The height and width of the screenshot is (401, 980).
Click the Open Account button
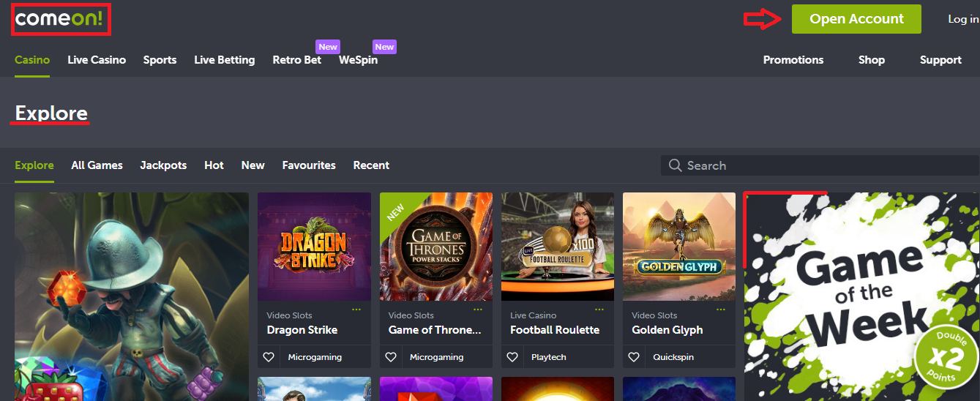(856, 19)
